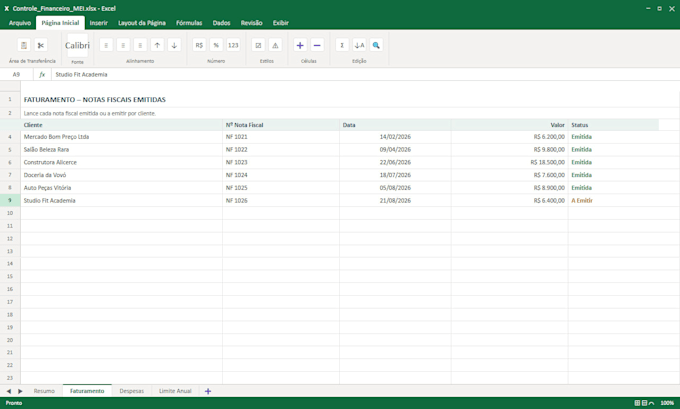Open the Inserir ribbon tab

pyautogui.click(x=99, y=23)
